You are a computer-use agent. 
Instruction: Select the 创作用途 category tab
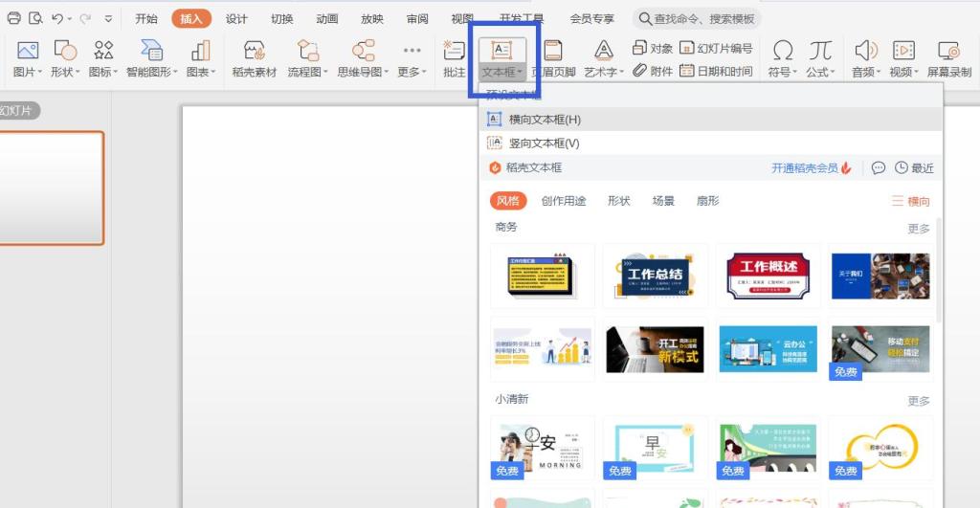click(x=564, y=201)
